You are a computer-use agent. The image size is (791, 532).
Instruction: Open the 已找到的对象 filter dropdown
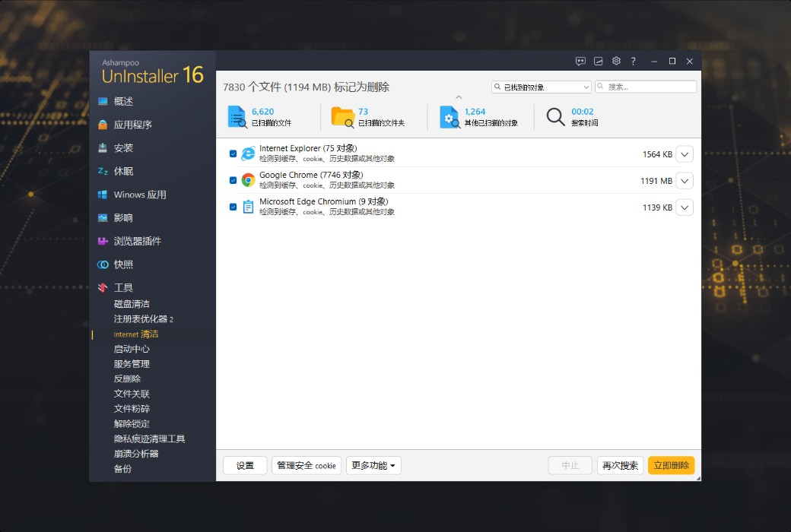(542, 87)
